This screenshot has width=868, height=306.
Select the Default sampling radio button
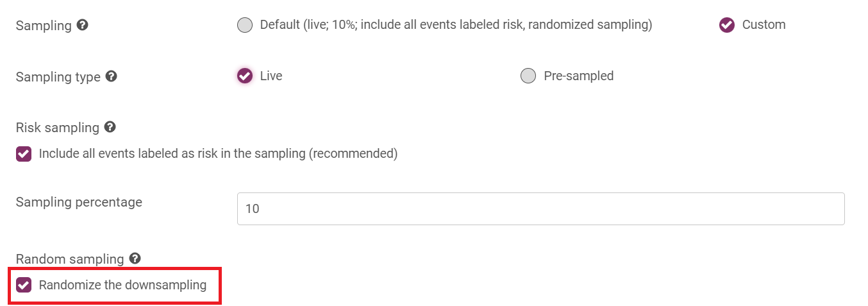click(245, 25)
